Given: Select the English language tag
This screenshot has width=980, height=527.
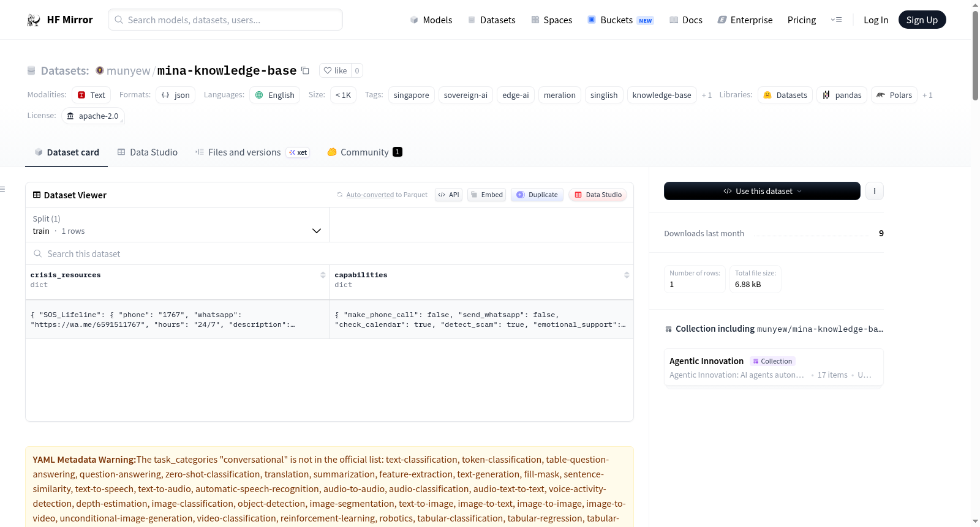Looking at the screenshot, I should point(274,95).
